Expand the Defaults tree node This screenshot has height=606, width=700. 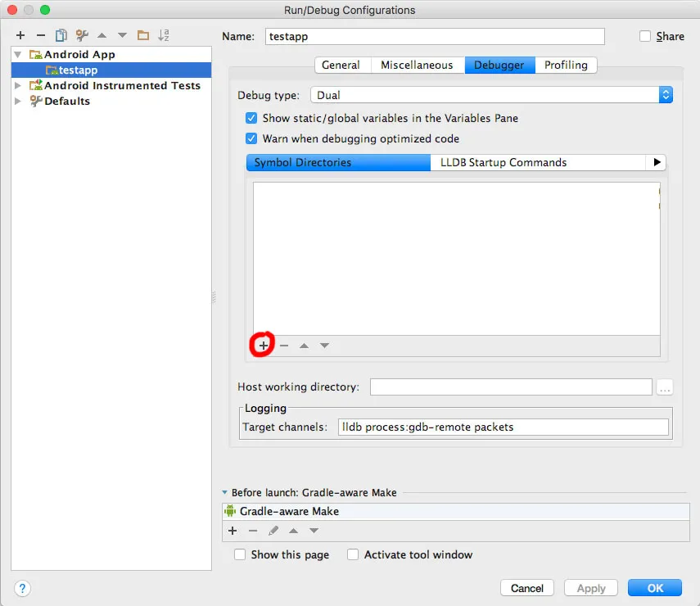pyautogui.click(x=18, y=101)
